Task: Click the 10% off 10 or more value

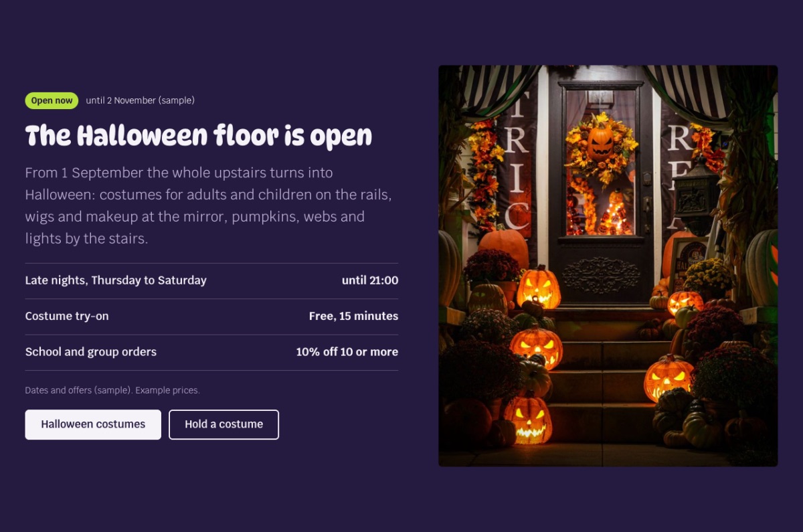Action: (x=347, y=351)
